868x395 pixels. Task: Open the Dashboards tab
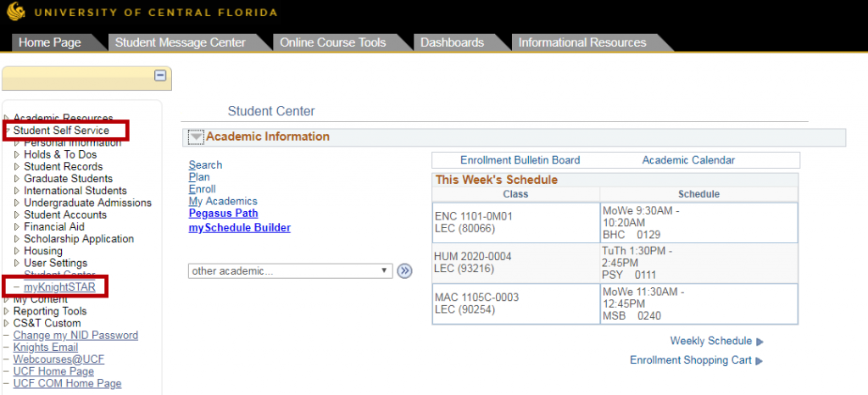[453, 42]
